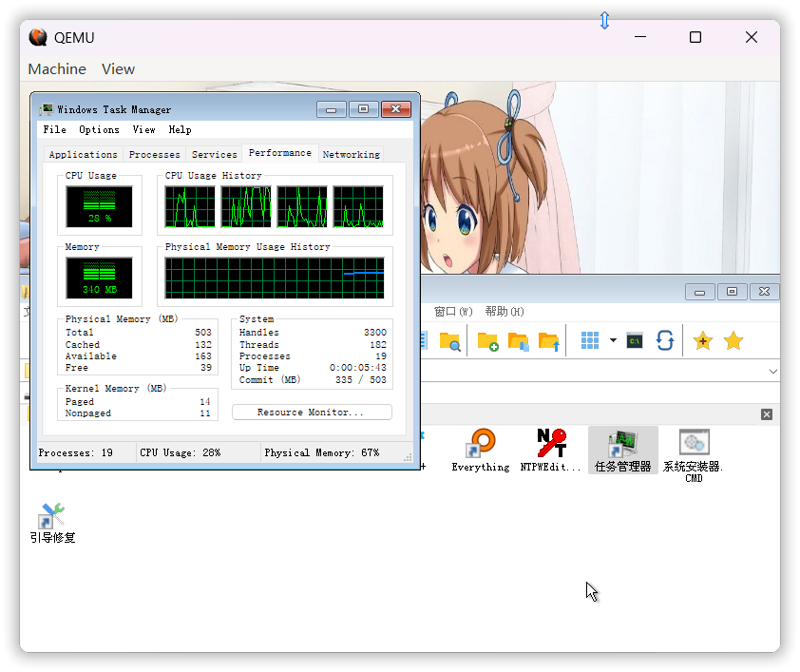Click the refresh sync toolbar icon
This screenshot has height=672, width=800.
click(x=665, y=340)
